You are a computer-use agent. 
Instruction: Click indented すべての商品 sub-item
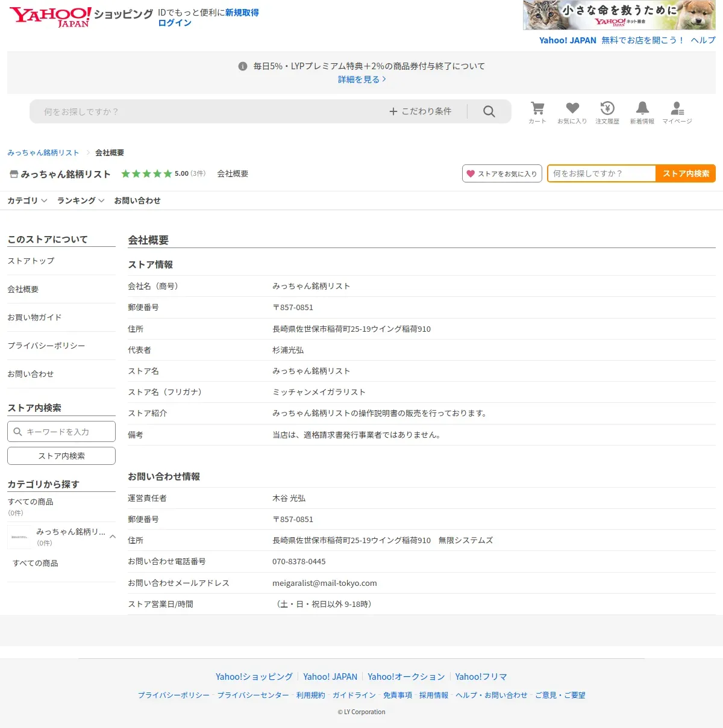36,563
